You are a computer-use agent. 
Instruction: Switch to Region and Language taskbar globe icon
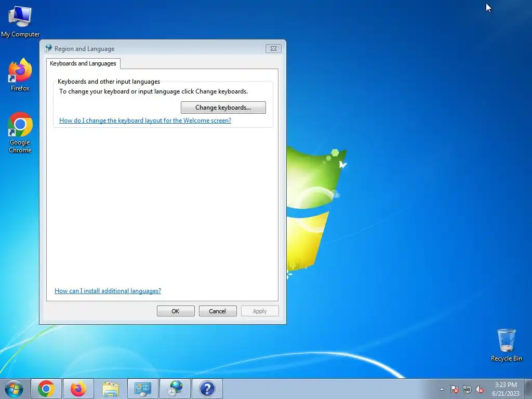175,389
